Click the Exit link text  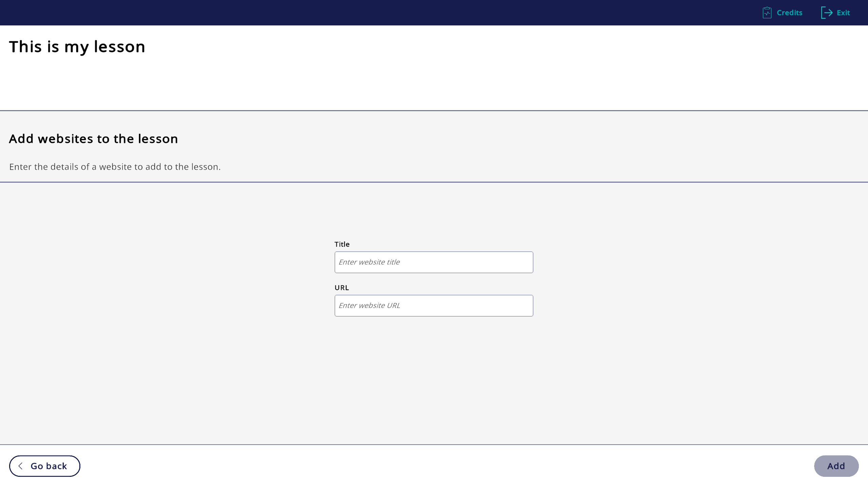click(843, 13)
